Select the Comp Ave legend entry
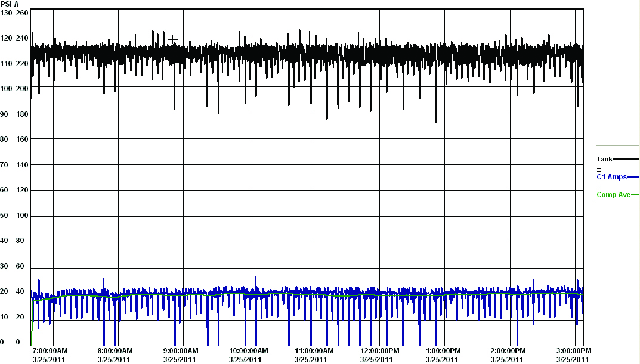Image resolution: width=640 pixels, height=364 pixels. (614, 194)
